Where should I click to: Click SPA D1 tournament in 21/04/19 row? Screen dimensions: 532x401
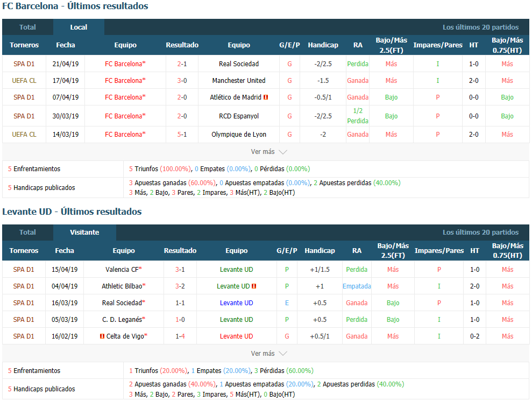point(24,64)
